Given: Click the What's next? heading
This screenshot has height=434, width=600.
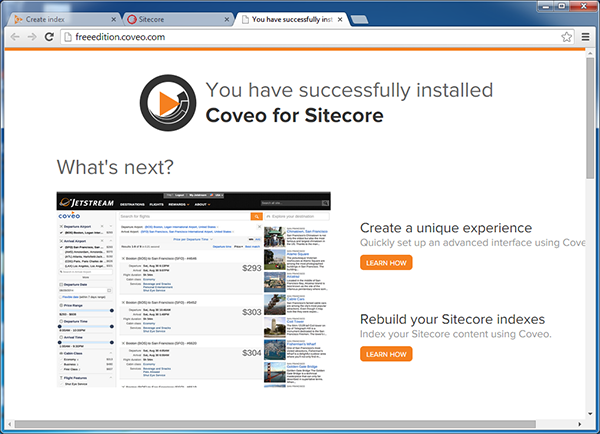Looking at the screenshot, I should (115, 168).
